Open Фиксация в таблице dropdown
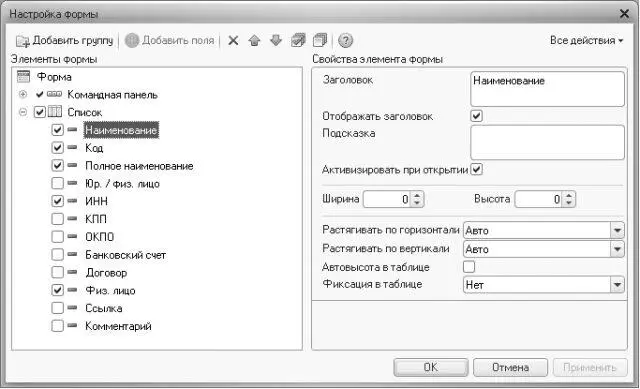The height and width of the screenshot is (389, 640). [x=617, y=285]
